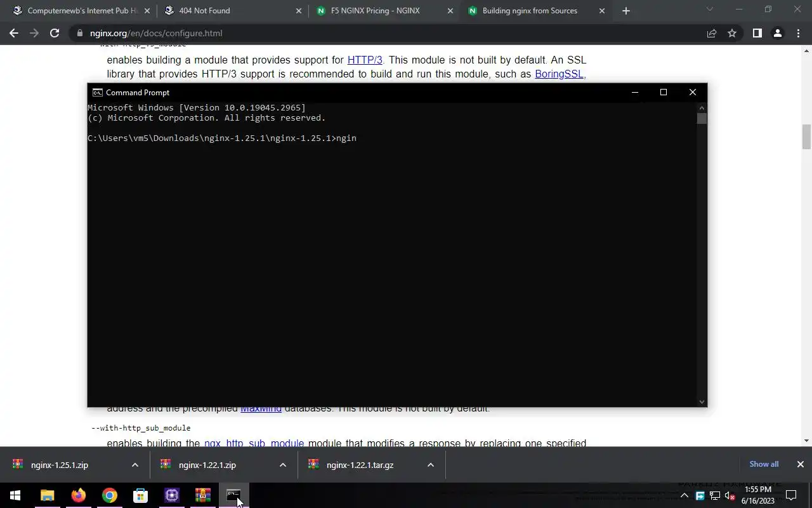Show all downloads
The image size is (812, 508).
pos(764,464)
